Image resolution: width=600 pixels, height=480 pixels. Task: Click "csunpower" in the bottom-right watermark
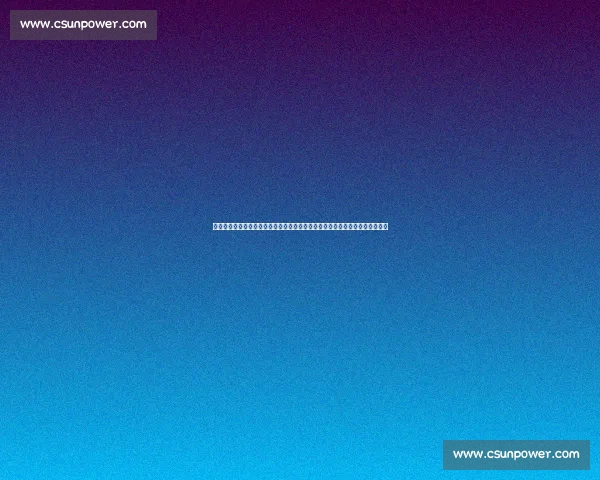tap(517, 454)
